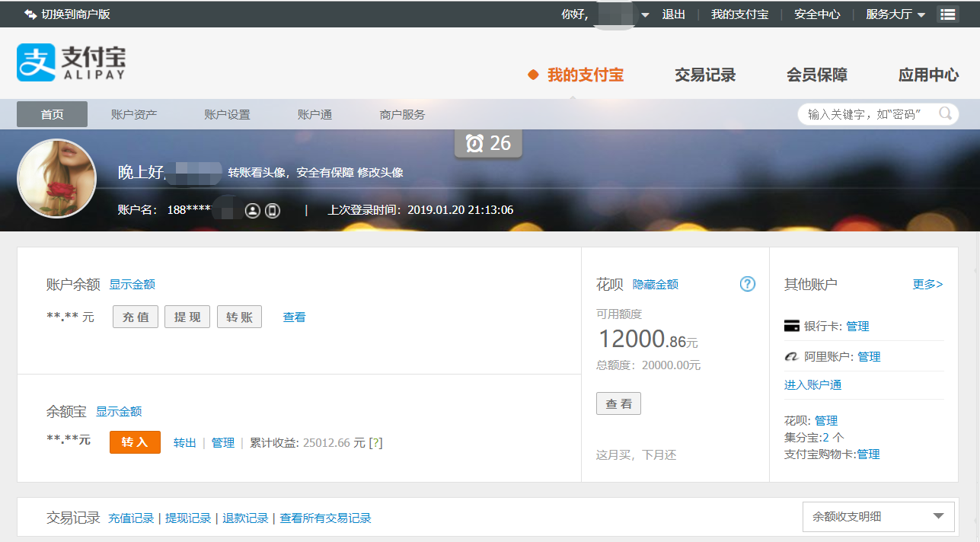Click the Ali account icon
Image resolution: width=980 pixels, height=542 pixels.
pos(792,356)
